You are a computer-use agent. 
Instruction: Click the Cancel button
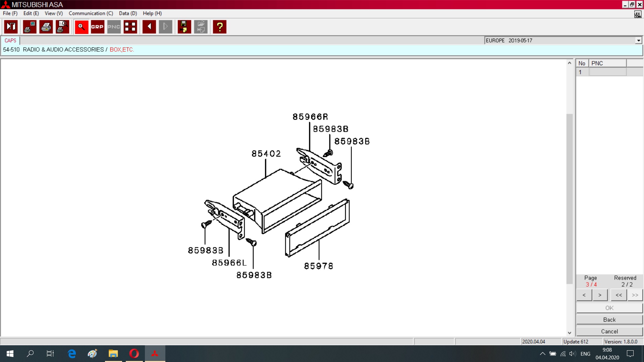point(609,331)
